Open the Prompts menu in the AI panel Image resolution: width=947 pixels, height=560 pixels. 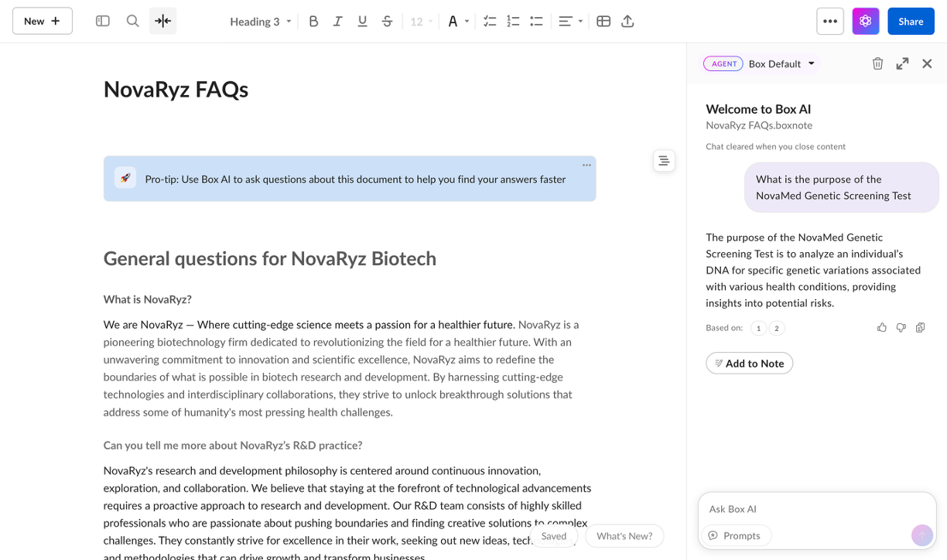[736, 535]
